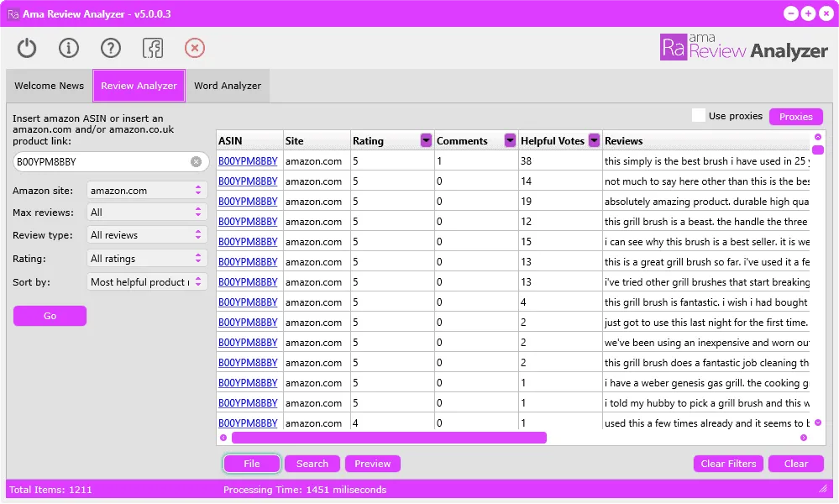The image size is (839, 504).
Task: Open the info icon
Action: (69, 48)
